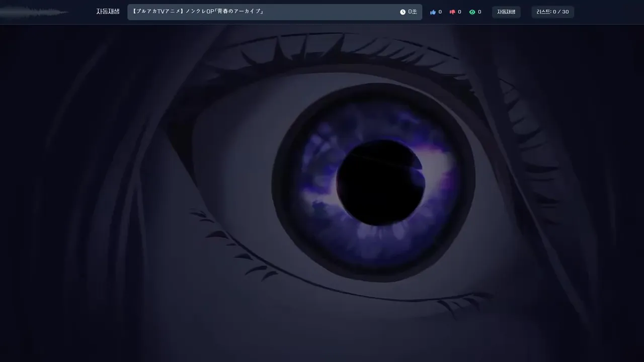Click the video artwork of the eye
This screenshot has height=362, width=644.
pyautogui.click(x=322, y=193)
